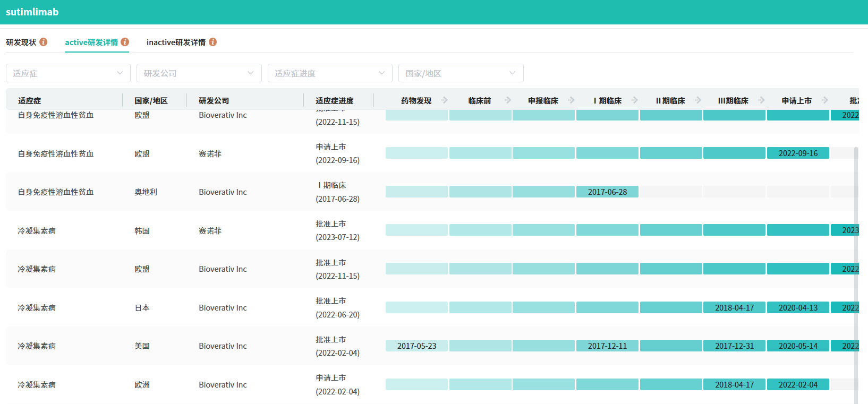Switch to the inactive研发详情 tab
Viewport: 868px width, 404px height.
[x=176, y=42]
